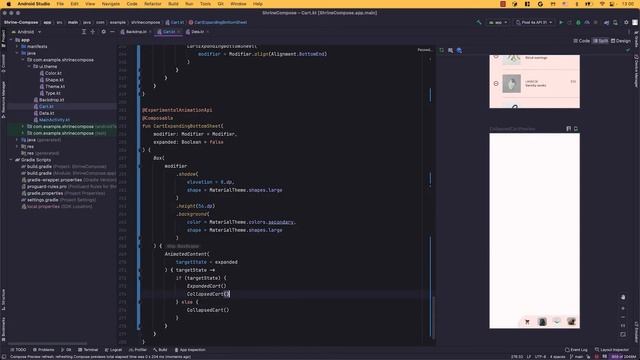Click the Search Everywhere magnifier icon

pyautogui.click(x=616, y=22)
